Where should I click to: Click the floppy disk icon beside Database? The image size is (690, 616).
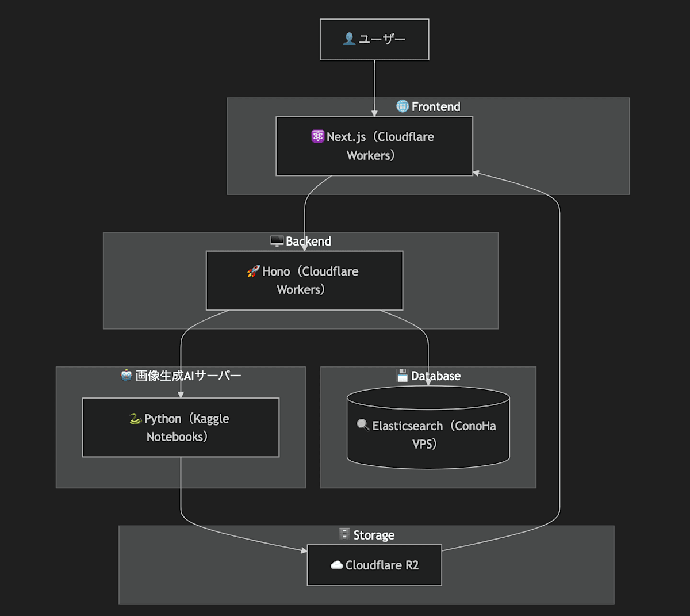coord(402,376)
